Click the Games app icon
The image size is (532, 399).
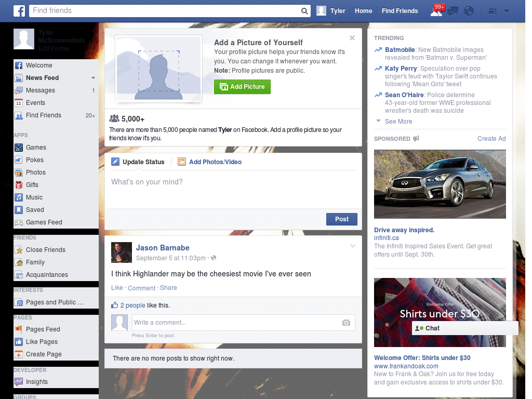pos(19,148)
